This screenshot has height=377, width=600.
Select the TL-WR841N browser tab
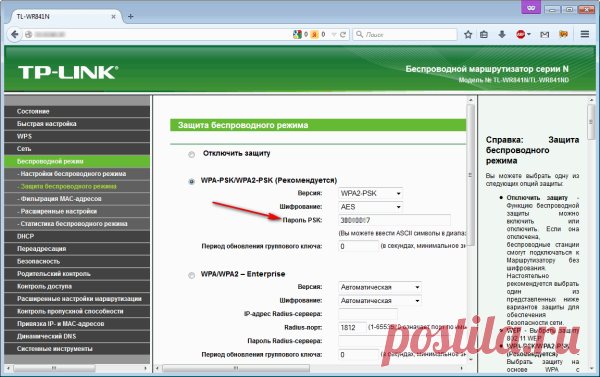[x=65, y=16]
